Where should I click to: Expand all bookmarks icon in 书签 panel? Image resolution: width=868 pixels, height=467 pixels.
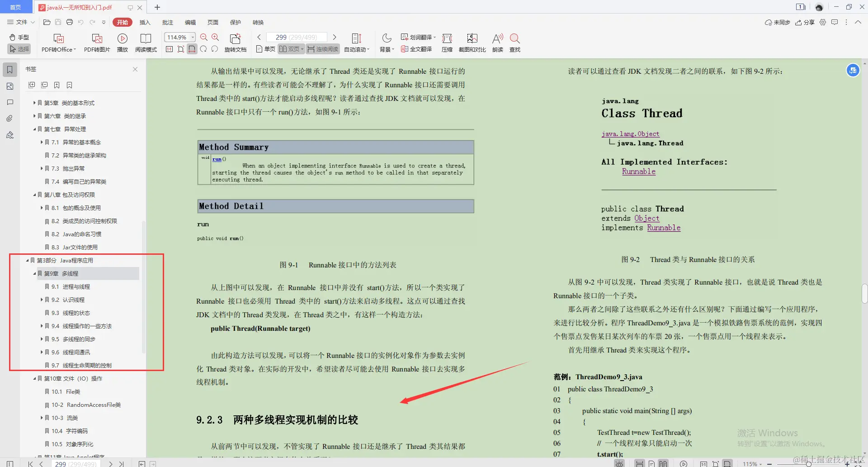tap(32, 85)
